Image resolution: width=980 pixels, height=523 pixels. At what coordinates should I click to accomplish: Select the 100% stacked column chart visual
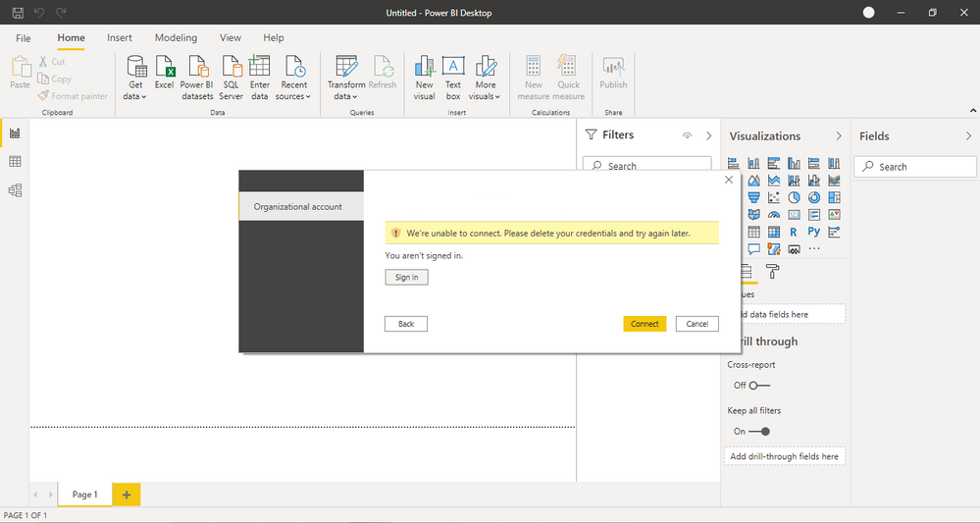834,163
